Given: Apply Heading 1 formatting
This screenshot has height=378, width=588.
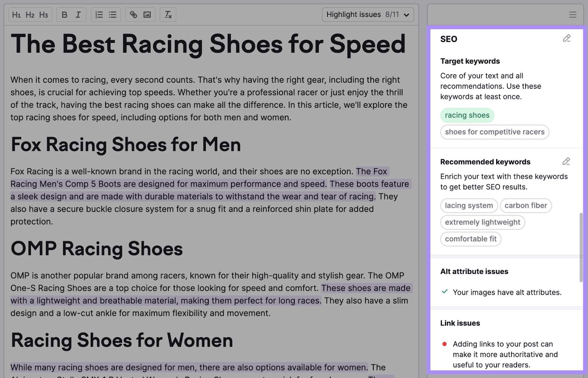Looking at the screenshot, I should (16, 15).
